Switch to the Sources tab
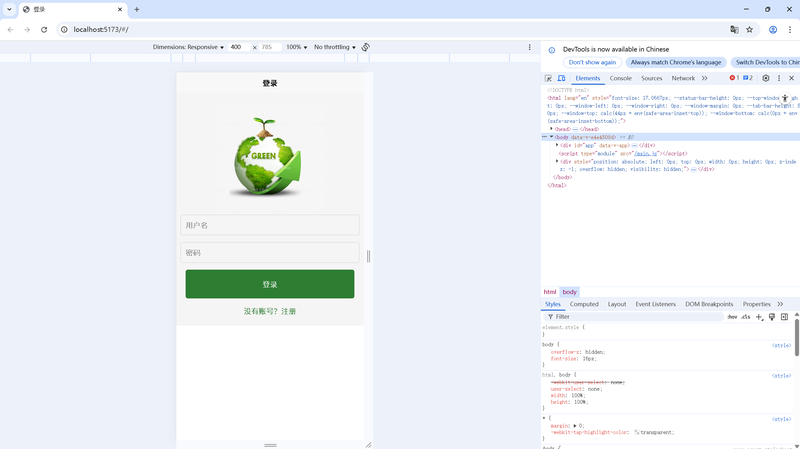 652,78
